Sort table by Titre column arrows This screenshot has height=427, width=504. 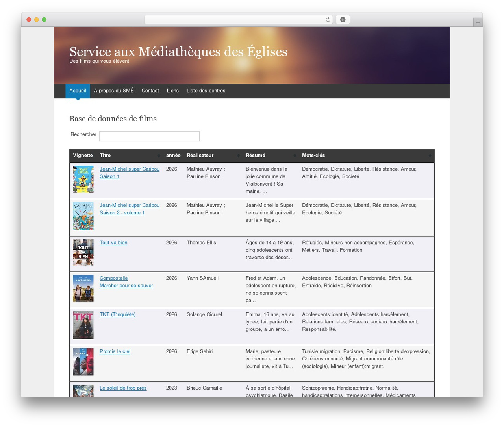[159, 156]
